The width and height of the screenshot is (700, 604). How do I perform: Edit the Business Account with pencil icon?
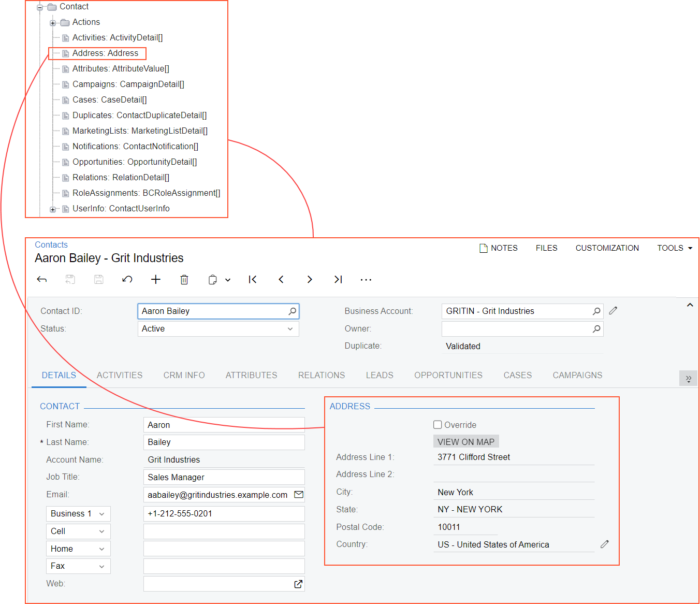(613, 311)
